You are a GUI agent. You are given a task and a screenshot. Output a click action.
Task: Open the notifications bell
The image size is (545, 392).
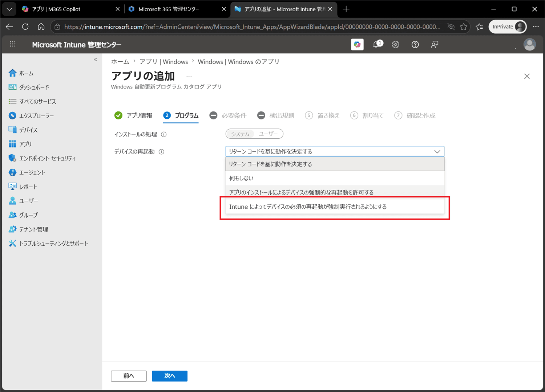pos(378,44)
